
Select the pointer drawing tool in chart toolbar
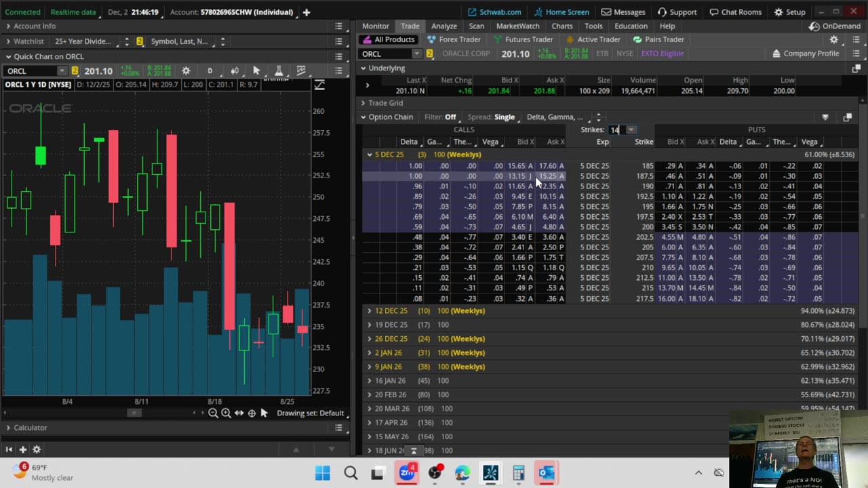click(x=256, y=70)
